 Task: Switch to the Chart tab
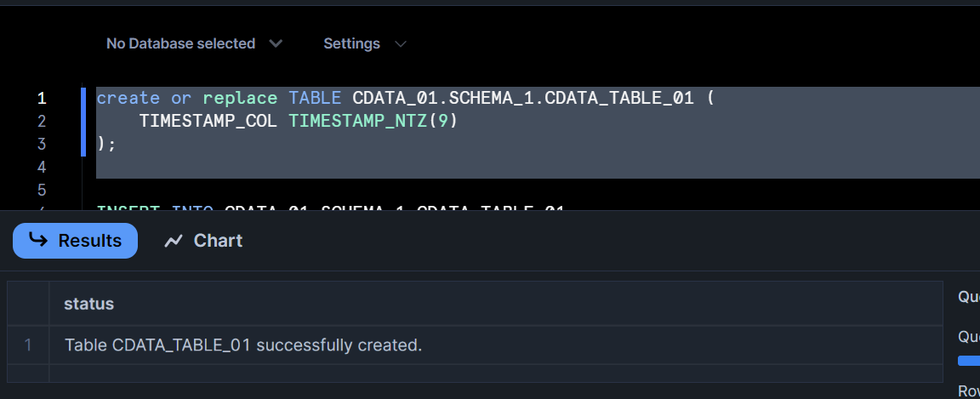[x=203, y=241]
